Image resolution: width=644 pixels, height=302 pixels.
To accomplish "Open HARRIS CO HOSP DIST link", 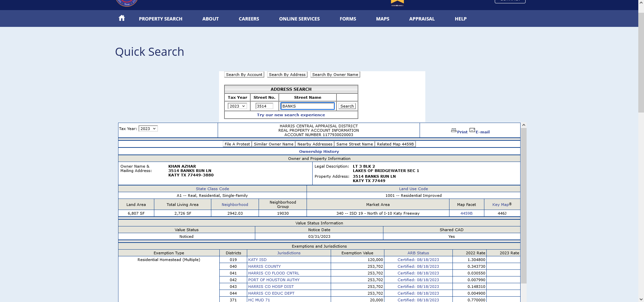I will coord(271,287).
